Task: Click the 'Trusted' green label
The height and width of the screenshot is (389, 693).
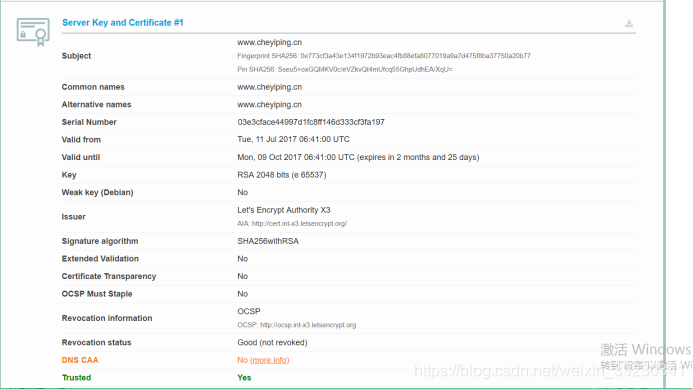Action: 76,378
